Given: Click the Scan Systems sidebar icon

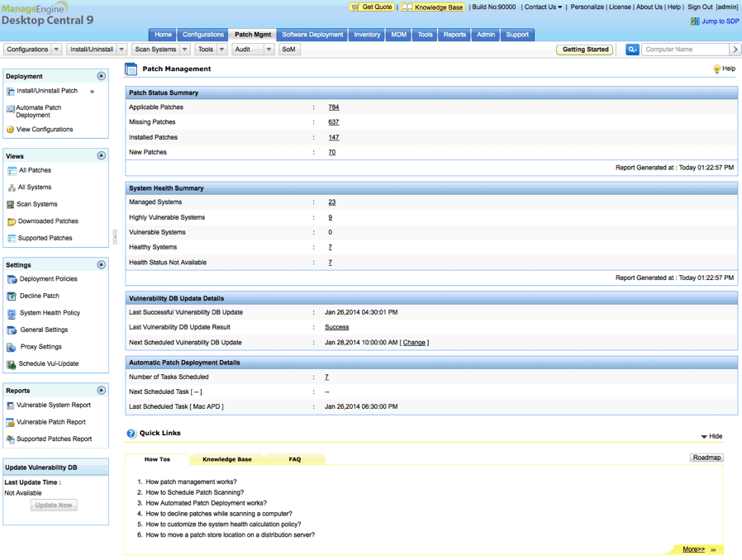Looking at the screenshot, I should coord(11,204).
